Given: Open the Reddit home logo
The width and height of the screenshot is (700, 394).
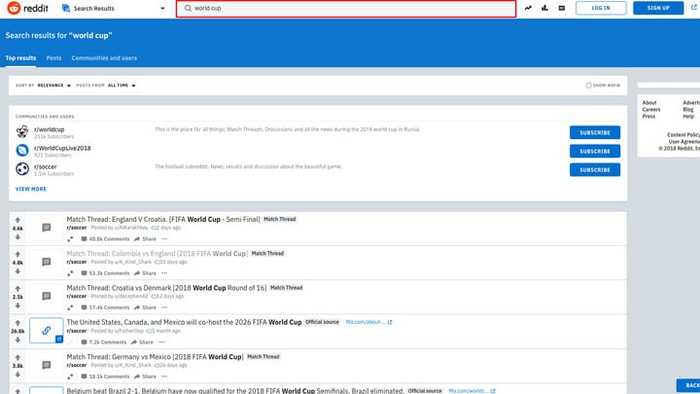Looking at the screenshot, I should coord(28,8).
